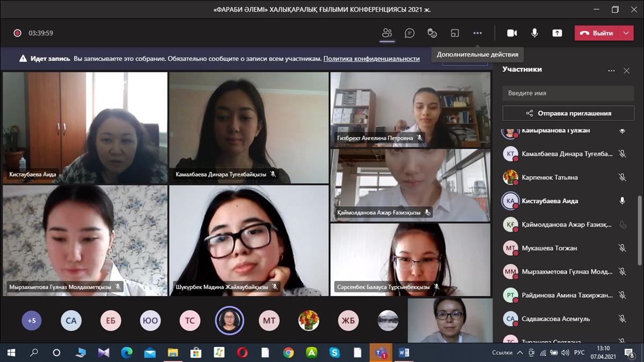Open Дополнительные действия three-dot menu
The height and width of the screenshot is (362, 644).
tap(477, 33)
